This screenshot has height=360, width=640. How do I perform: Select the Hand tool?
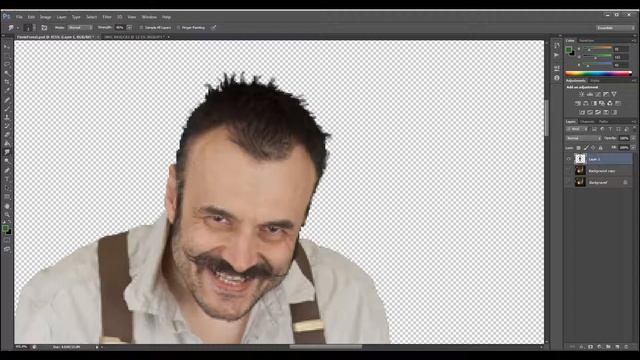[7, 206]
